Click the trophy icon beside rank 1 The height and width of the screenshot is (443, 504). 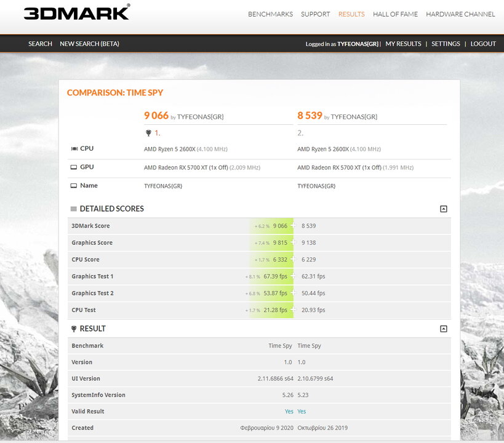coord(148,133)
